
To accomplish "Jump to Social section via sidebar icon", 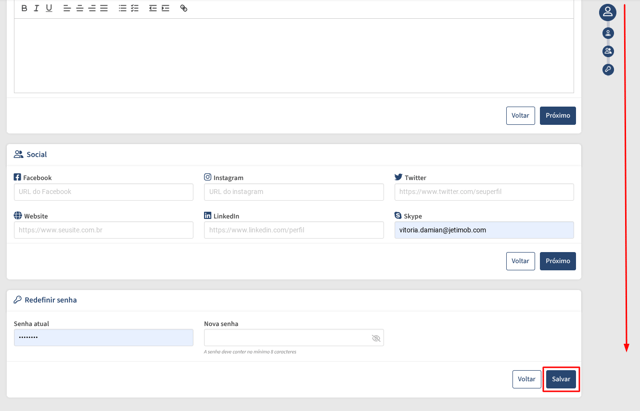I will tap(608, 51).
